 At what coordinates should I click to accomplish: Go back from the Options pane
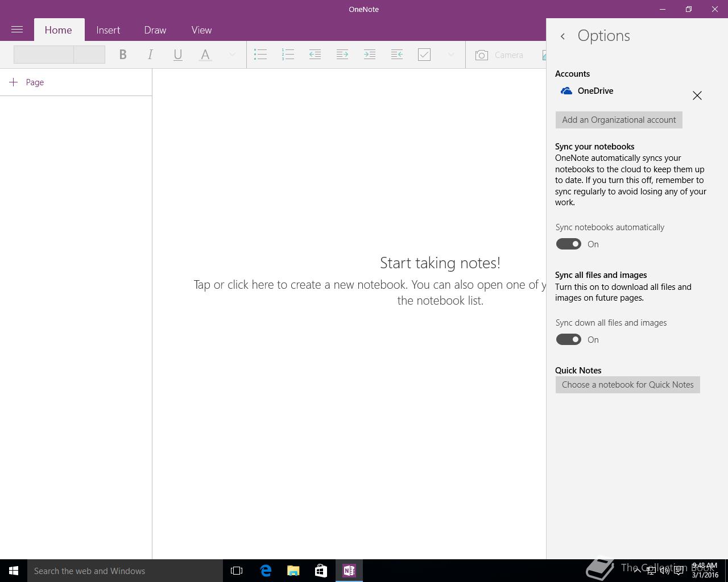point(563,36)
